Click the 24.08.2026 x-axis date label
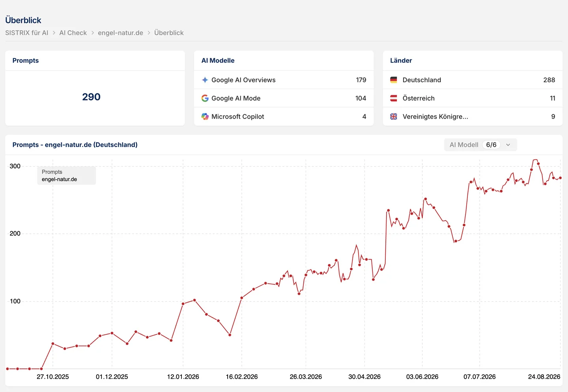The image size is (568, 392). [544, 377]
